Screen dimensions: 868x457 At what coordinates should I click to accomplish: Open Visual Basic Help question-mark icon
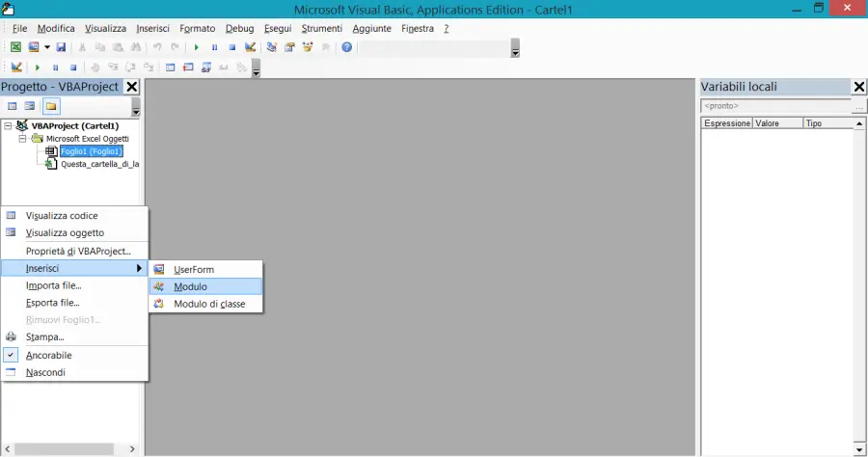[347, 47]
